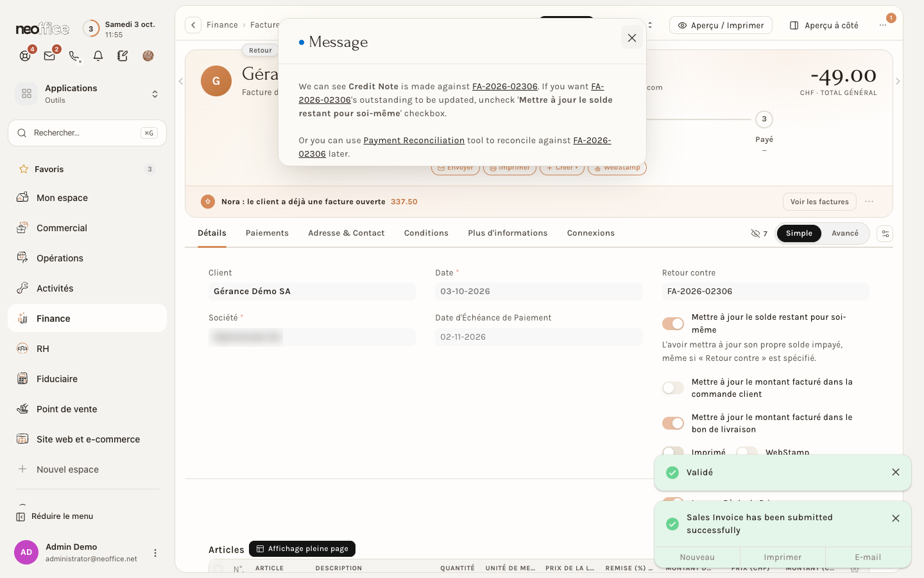Toggle 'Mettre à jour le solde restant' switch
This screenshot has width=924, height=578.
673,324
